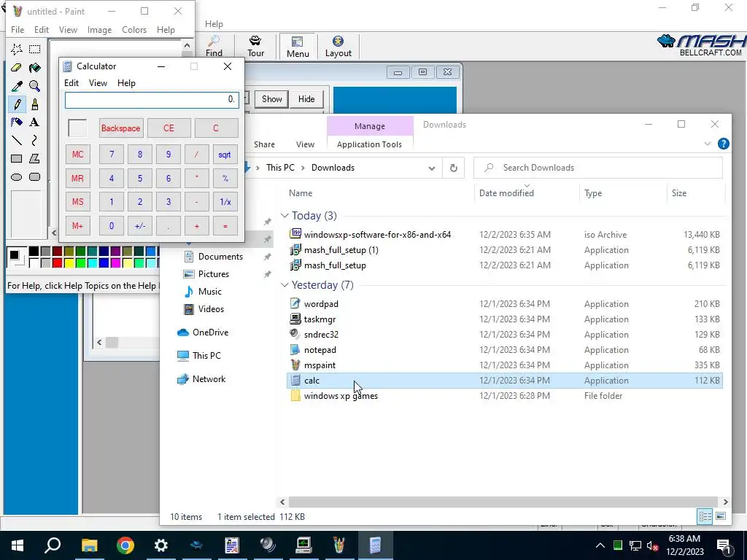Image resolution: width=747 pixels, height=560 pixels.
Task: Switch to Details view in Explorer
Action: coord(705,516)
